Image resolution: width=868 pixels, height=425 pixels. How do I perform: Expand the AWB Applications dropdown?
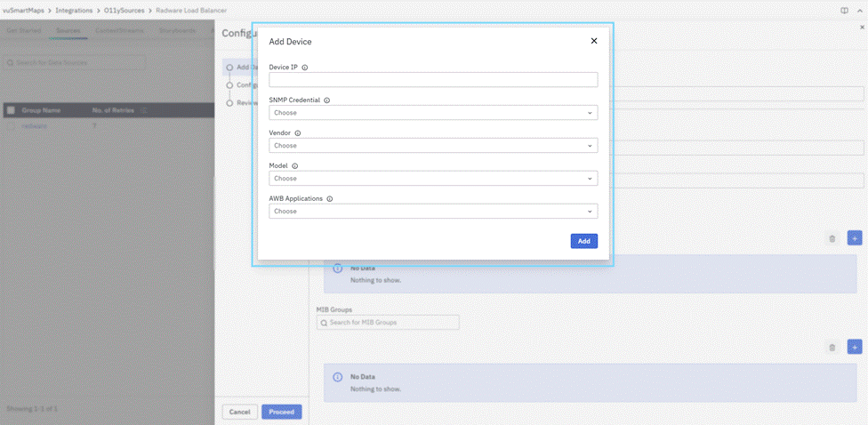tap(433, 212)
